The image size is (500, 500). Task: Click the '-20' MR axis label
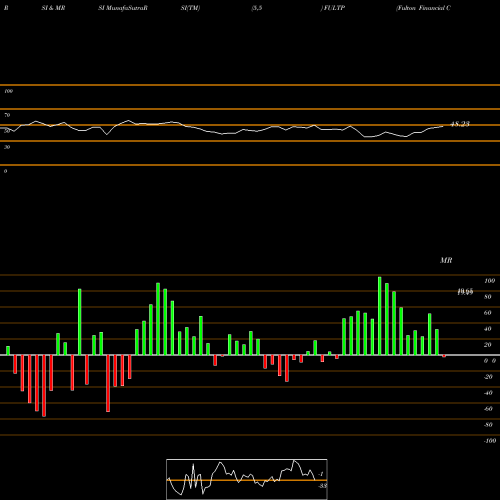click(488, 377)
